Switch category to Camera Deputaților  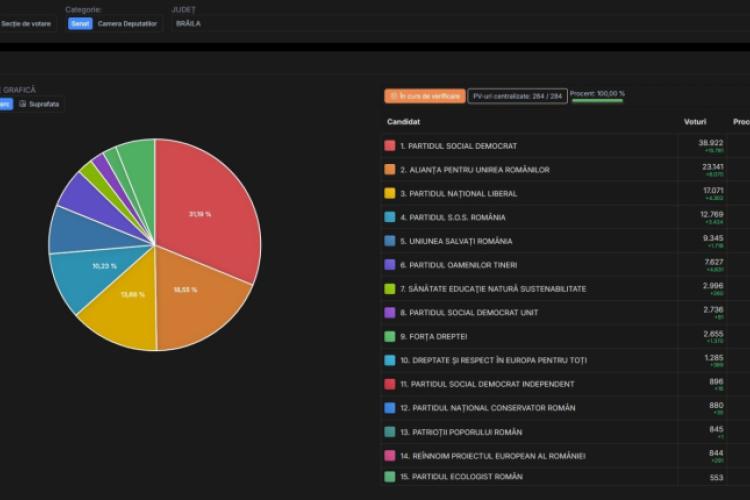coord(127,23)
